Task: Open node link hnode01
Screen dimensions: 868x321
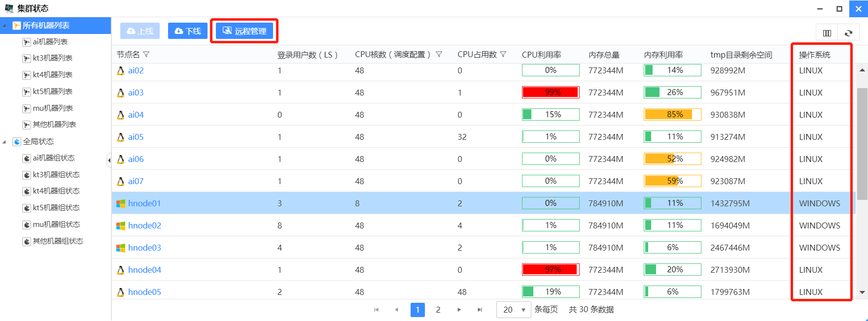Action: click(x=144, y=203)
